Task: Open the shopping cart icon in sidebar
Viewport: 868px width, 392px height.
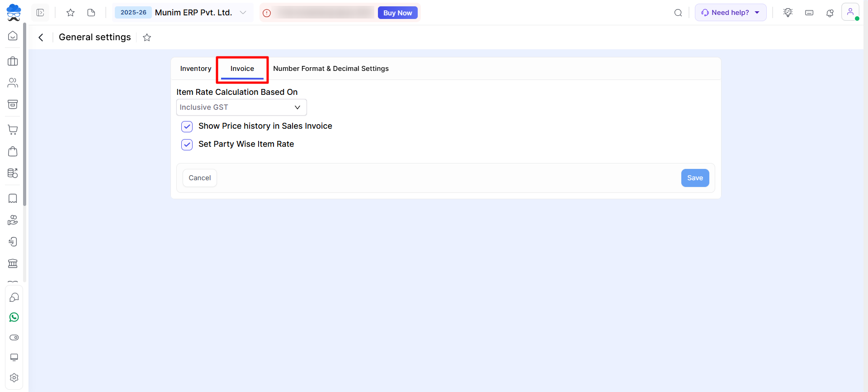Action: (13, 130)
